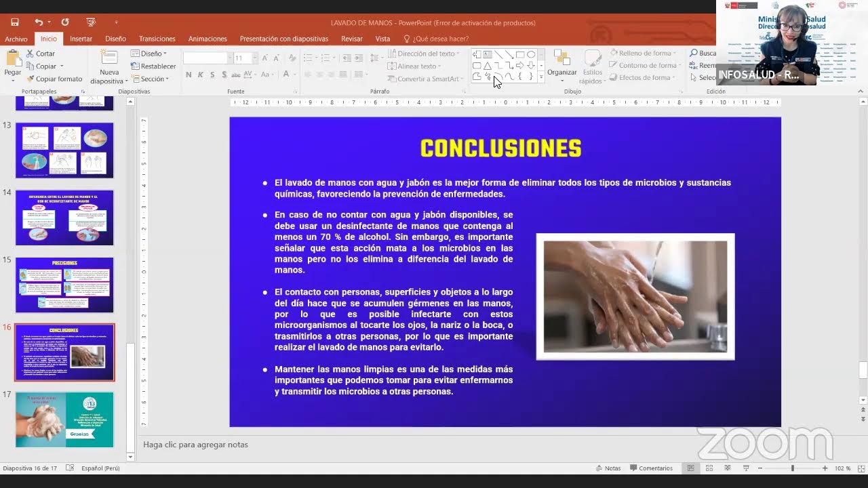The height and width of the screenshot is (488, 868).
Task: Toggle justify text alignment
Action: pyautogui.click(x=343, y=75)
